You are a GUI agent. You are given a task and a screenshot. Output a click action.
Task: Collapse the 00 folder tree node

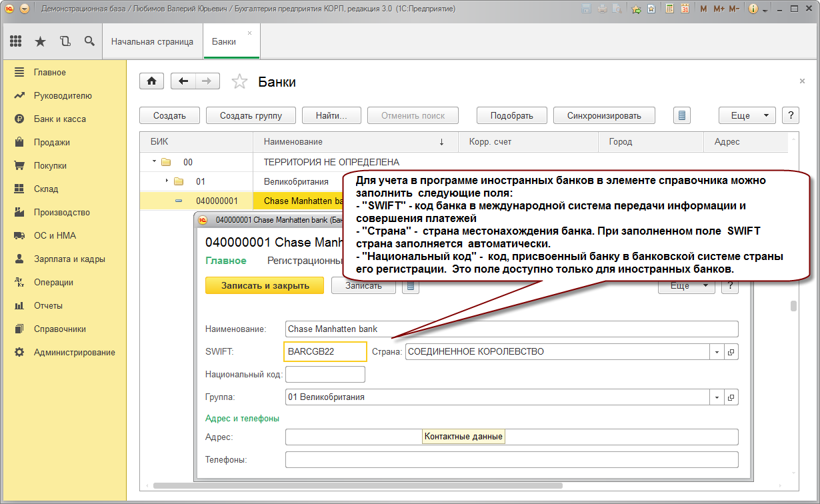click(x=154, y=162)
